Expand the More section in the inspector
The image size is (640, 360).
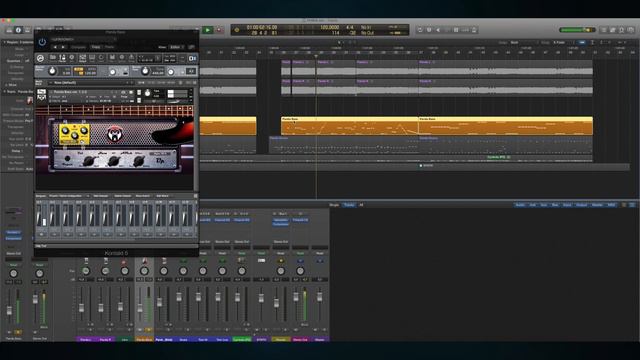pos(7,85)
